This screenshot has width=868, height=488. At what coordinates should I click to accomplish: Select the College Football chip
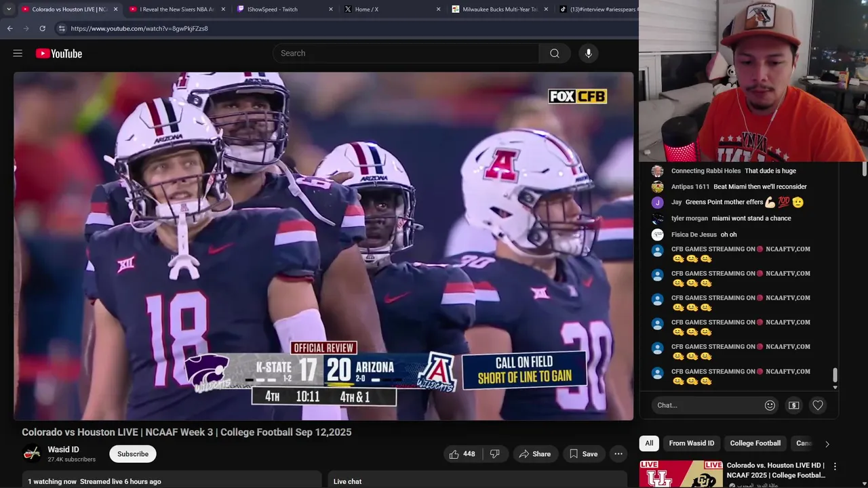point(755,443)
